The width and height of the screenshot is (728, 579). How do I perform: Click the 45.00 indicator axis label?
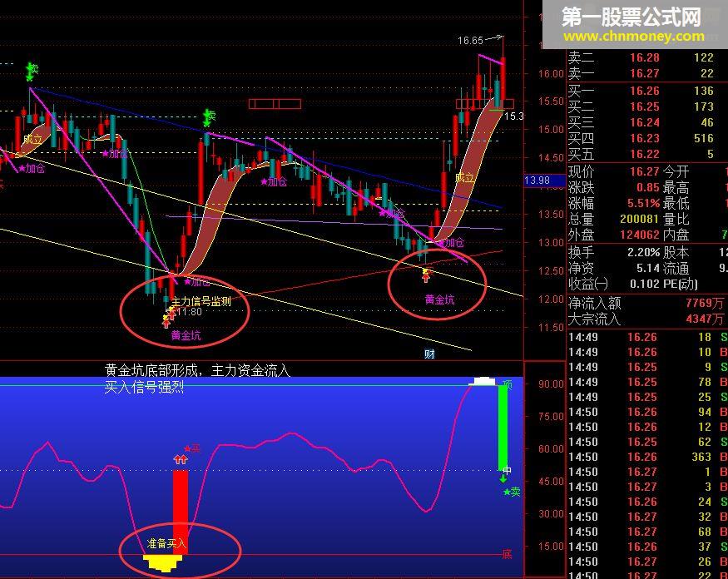click(x=551, y=482)
